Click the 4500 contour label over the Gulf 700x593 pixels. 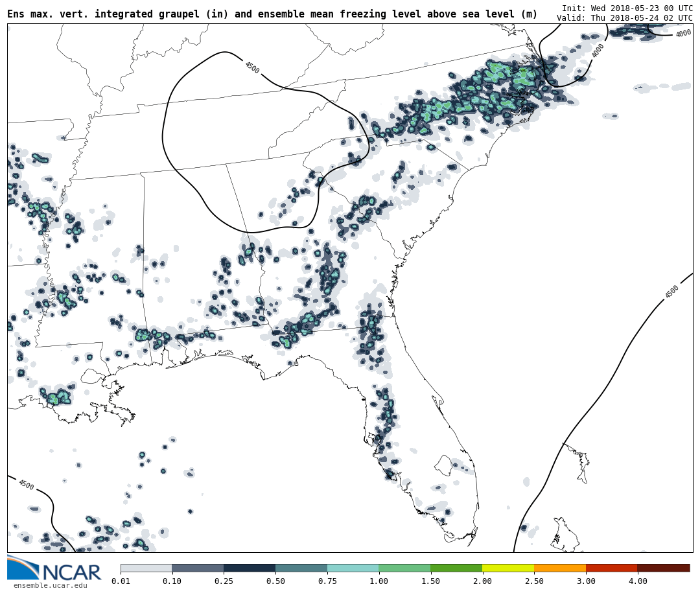[26, 484]
